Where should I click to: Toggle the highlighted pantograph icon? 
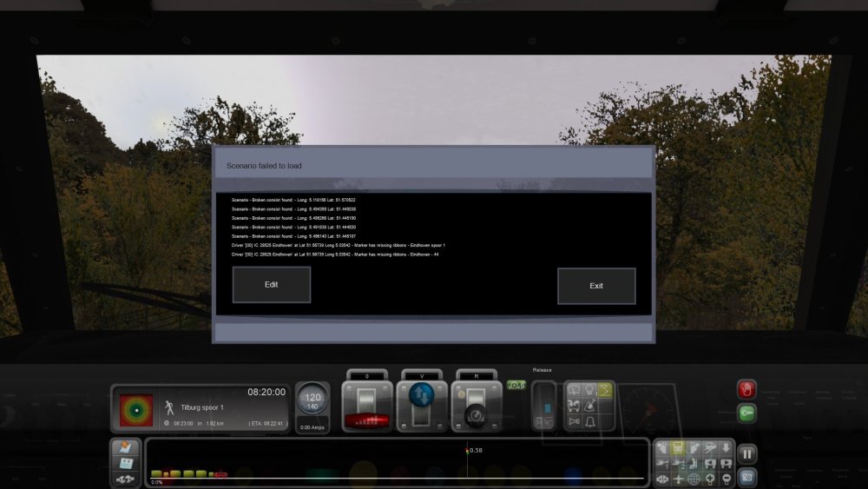[x=604, y=390]
